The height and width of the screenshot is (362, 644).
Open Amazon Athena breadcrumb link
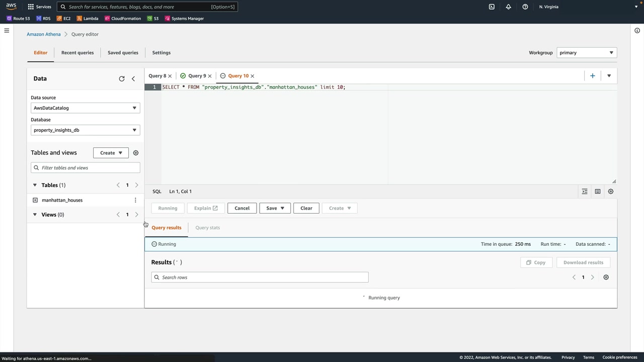[44, 34]
